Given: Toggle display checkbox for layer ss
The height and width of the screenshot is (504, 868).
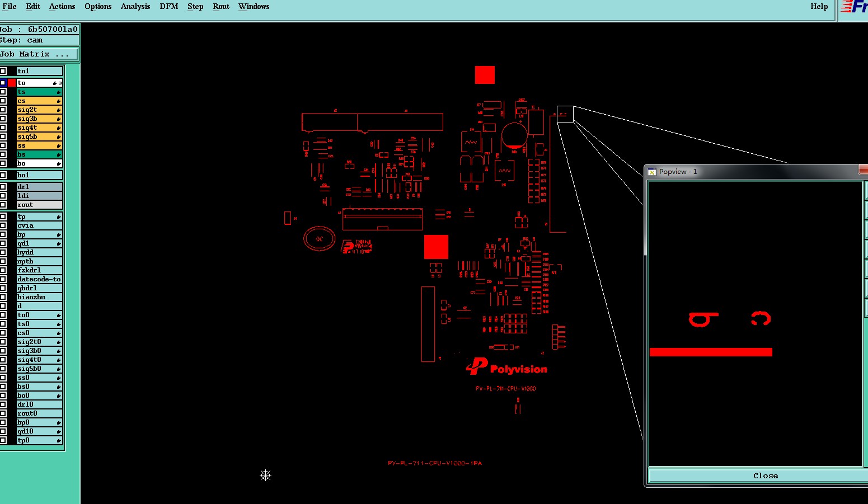Looking at the screenshot, I should 3,145.
